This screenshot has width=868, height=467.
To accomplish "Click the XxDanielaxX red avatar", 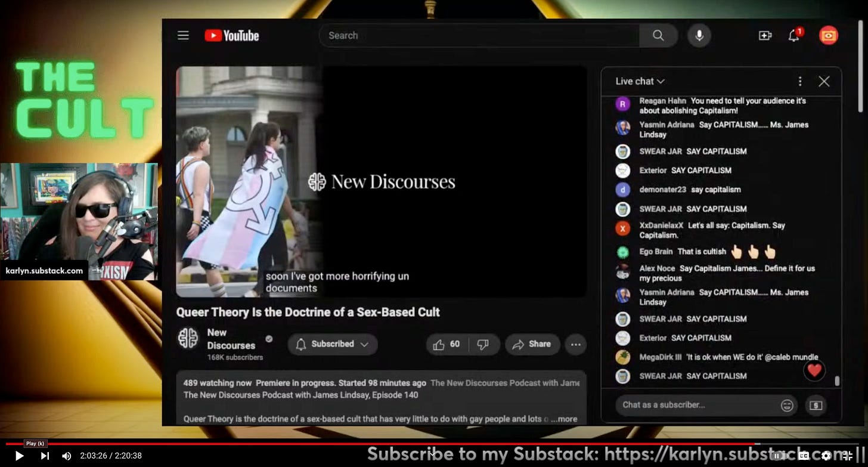I will tap(622, 228).
